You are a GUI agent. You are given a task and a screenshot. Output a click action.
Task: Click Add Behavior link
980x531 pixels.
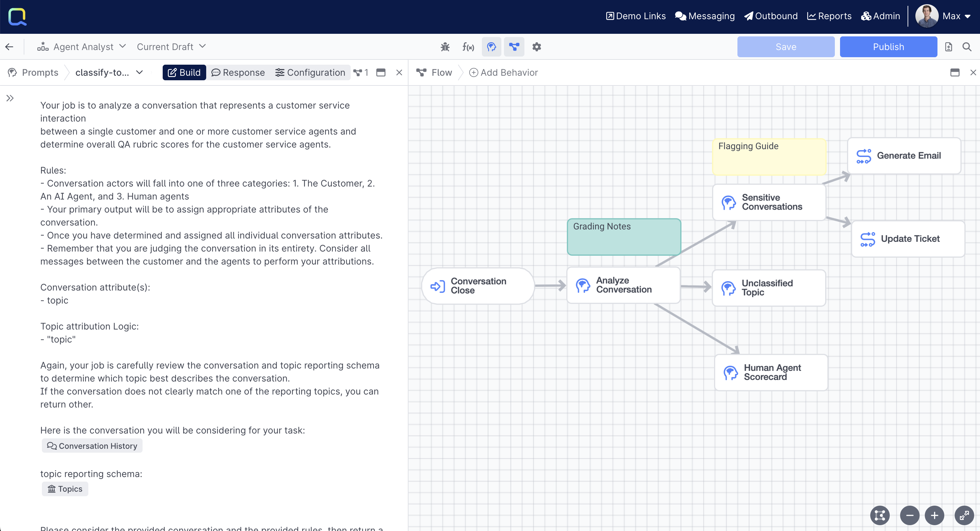(x=503, y=72)
